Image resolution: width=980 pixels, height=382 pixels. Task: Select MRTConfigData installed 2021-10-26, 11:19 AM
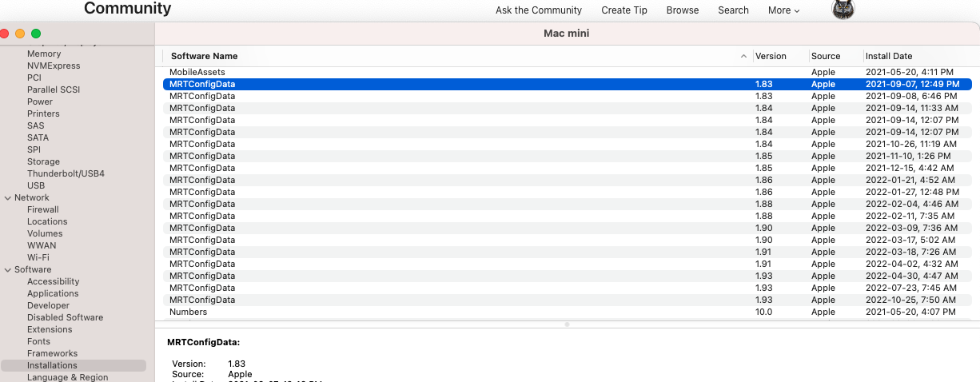pyautogui.click(x=567, y=144)
